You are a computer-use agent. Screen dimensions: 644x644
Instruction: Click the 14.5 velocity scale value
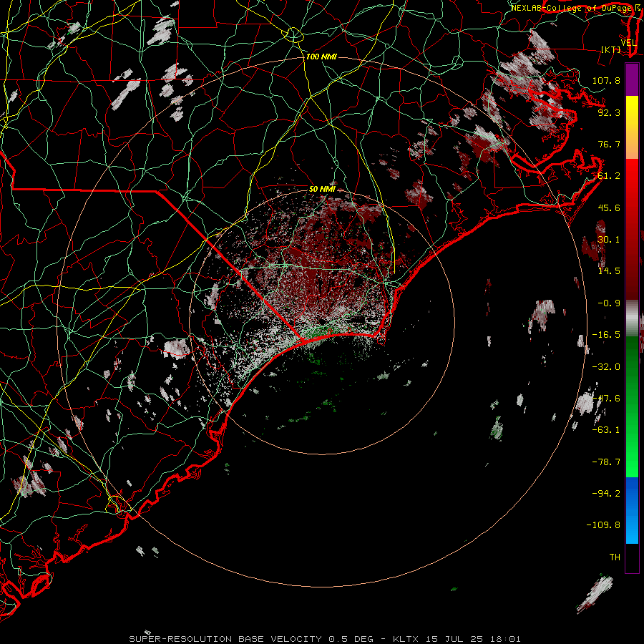[609, 271]
